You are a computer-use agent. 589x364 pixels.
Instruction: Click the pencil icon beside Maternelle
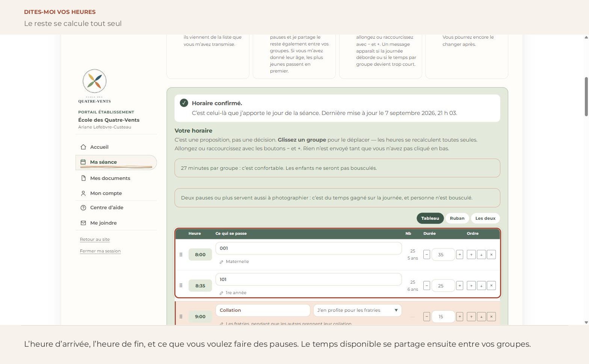pyautogui.click(x=222, y=262)
